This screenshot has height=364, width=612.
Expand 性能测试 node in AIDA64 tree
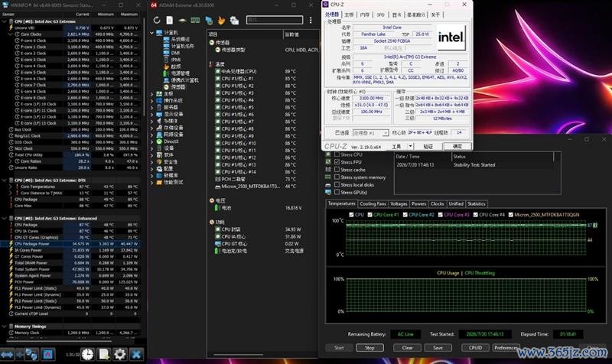tap(151, 182)
